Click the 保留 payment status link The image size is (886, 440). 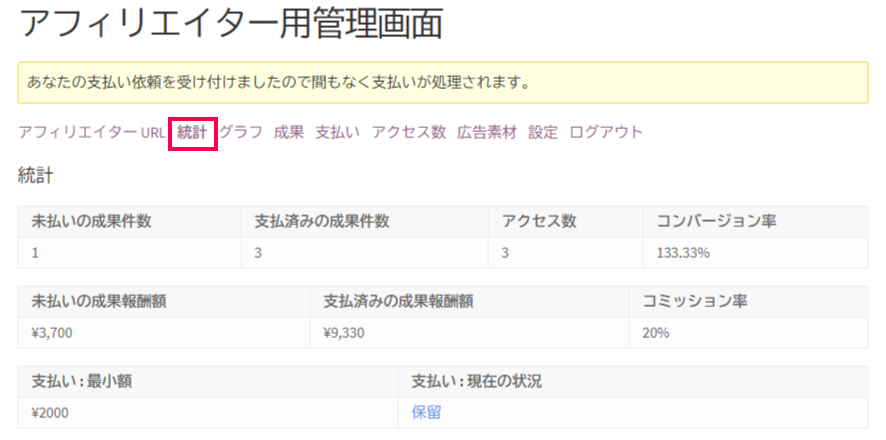click(426, 413)
